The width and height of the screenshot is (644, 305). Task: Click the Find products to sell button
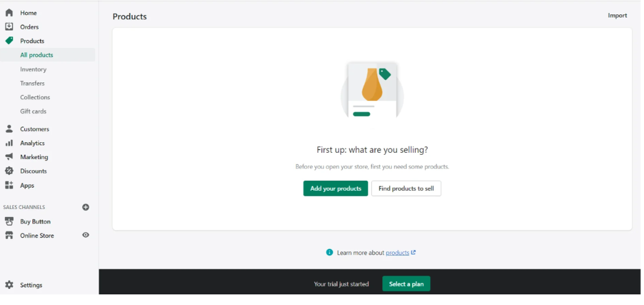click(x=406, y=188)
